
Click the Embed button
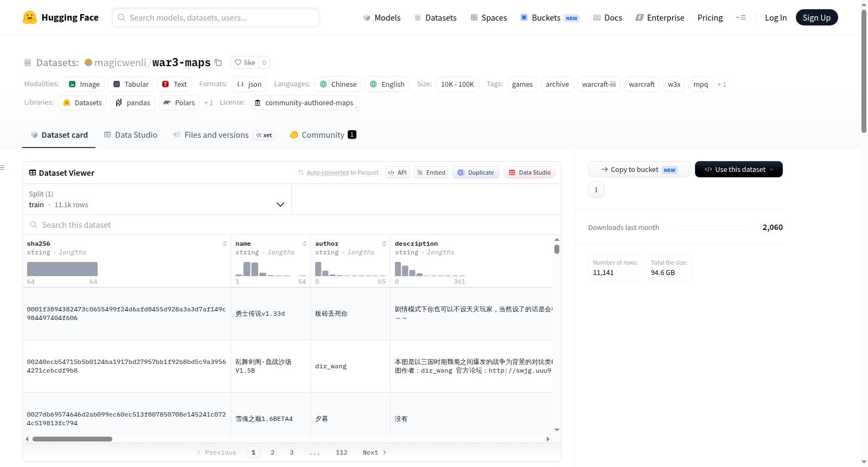[x=431, y=172]
